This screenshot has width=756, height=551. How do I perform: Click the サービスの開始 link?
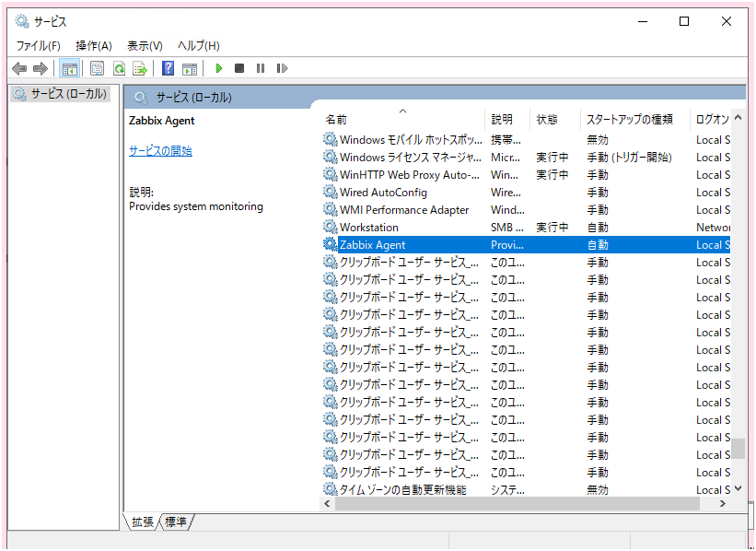[160, 151]
